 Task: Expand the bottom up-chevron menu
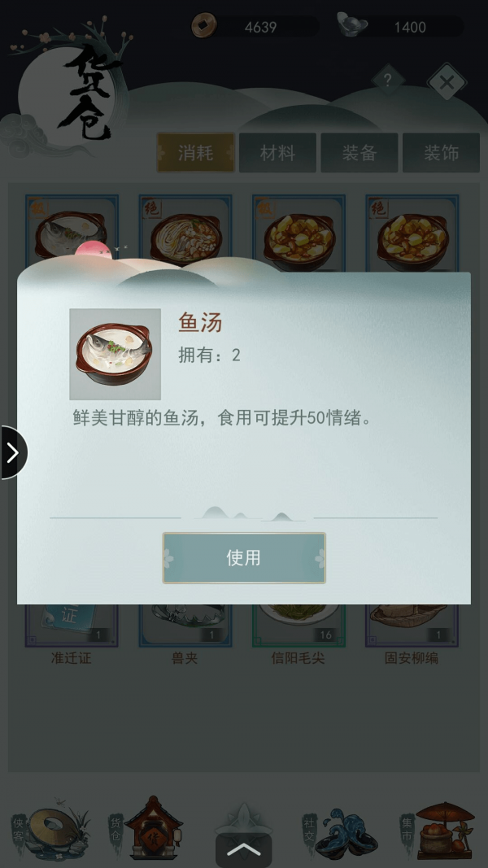pyautogui.click(x=243, y=850)
